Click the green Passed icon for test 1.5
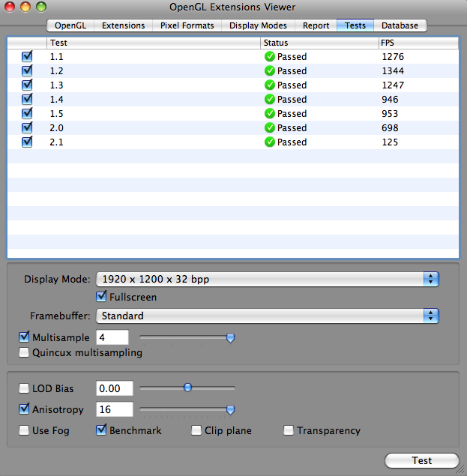467x476 pixels. (x=269, y=113)
